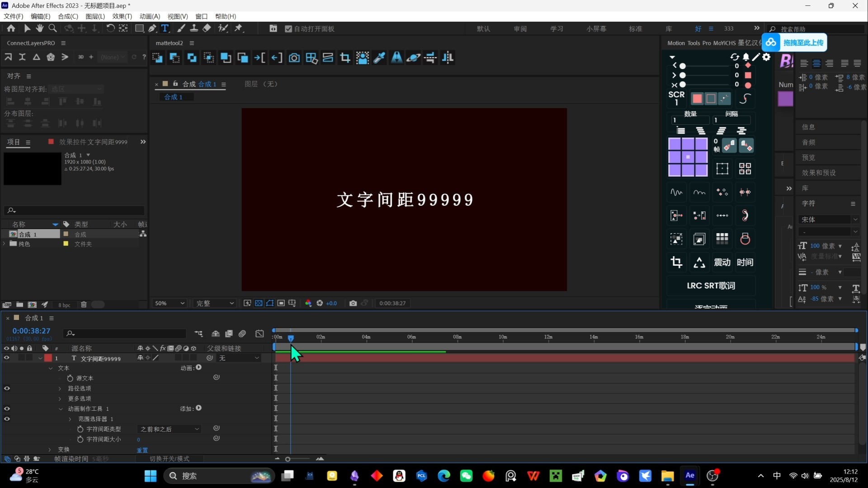The height and width of the screenshot is (488, 868).
Task: Toggle the auto-open panels checkbox
Action: (288, 29)
